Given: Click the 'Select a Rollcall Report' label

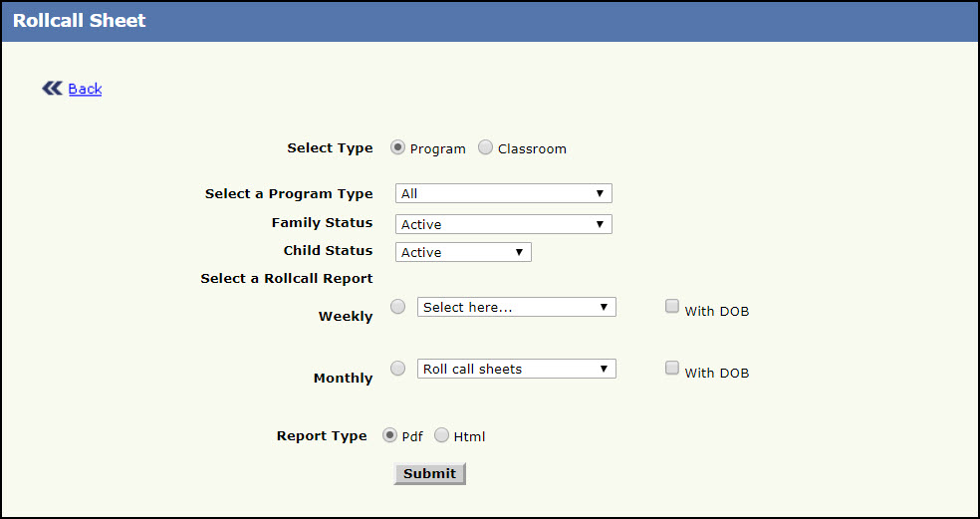Looking at the screenshot, I should click(287, 279).
